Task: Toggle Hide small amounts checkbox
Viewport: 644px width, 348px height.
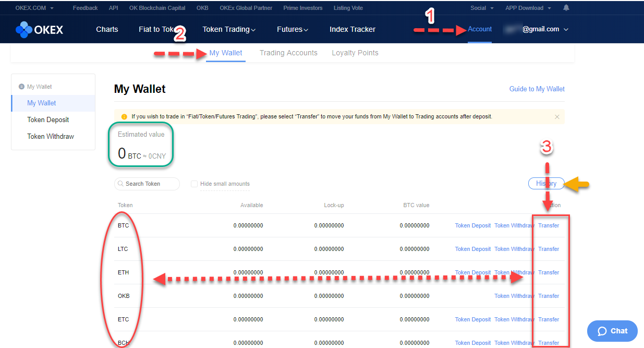Action: (x=194, y=184)
